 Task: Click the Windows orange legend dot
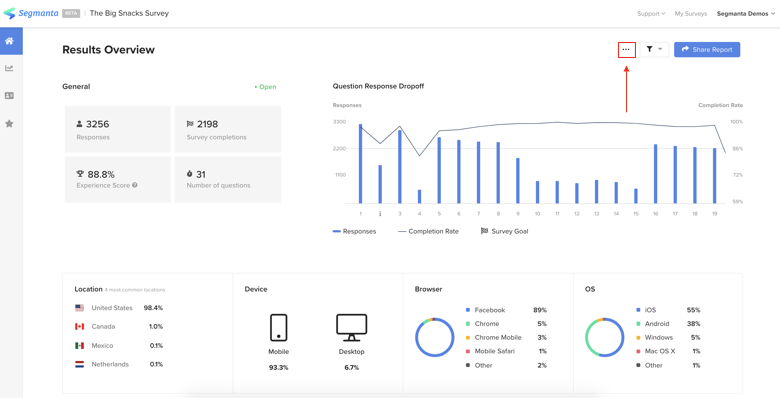[638, 337]
